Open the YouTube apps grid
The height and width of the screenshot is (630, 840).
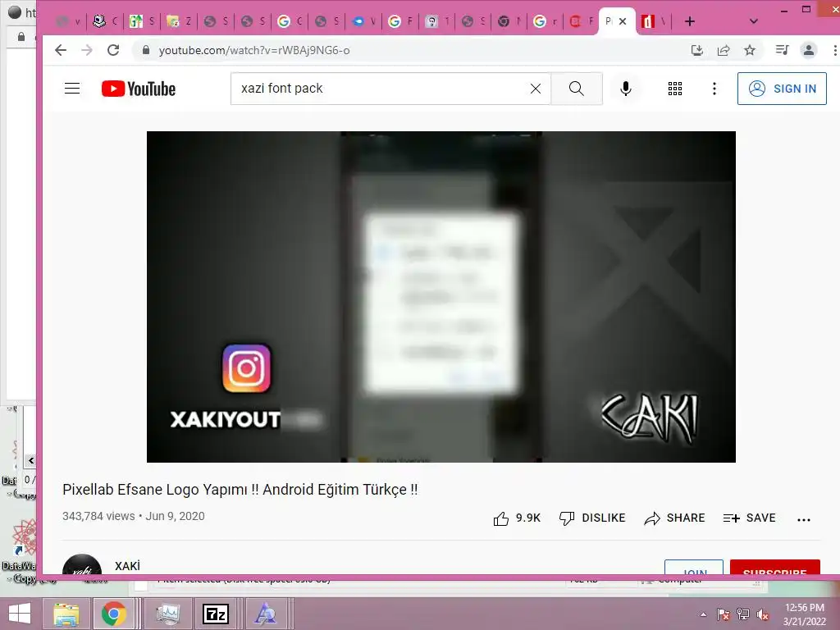(x=675, y=89)
